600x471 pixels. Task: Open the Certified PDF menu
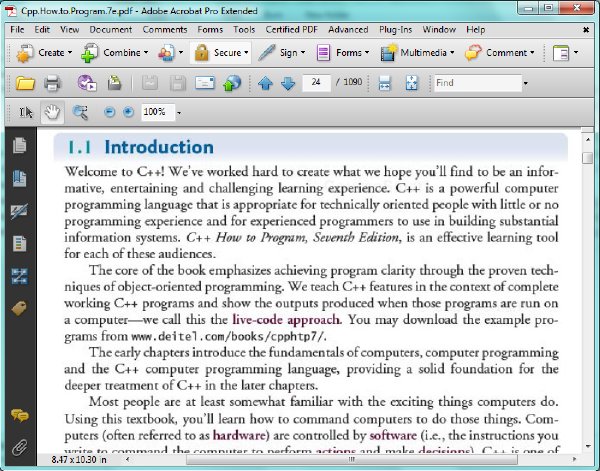pyautogui.click(x=292, y=30)
